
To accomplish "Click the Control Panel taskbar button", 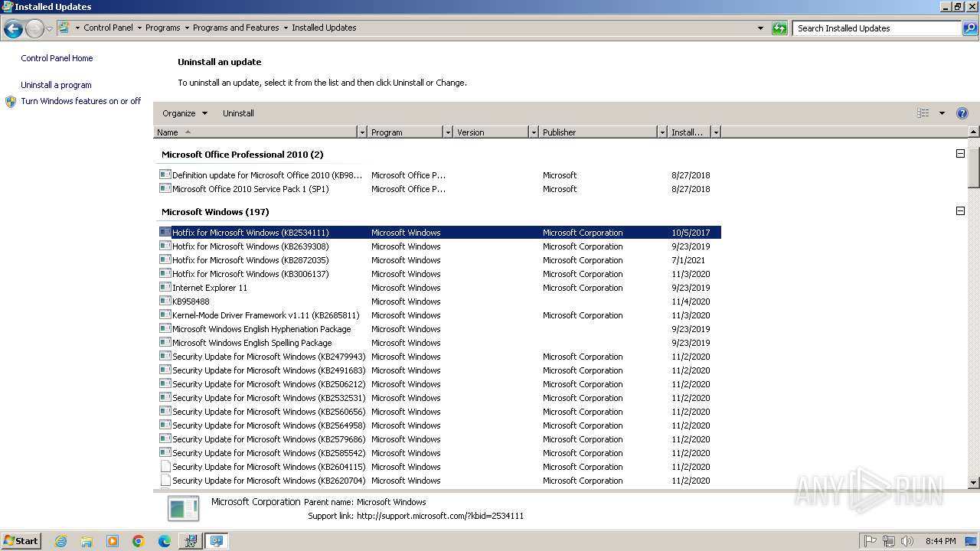I will (x=217, y=541).
